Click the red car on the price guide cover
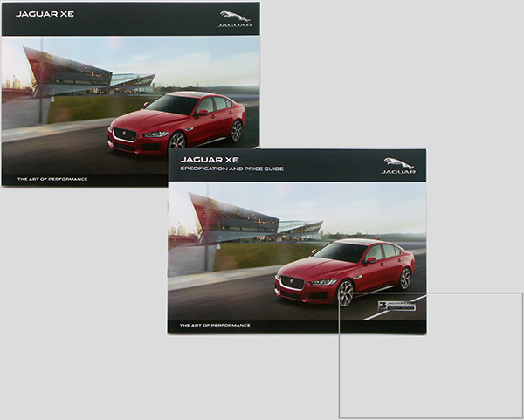The image size is (524, 420). [x=345, y=272]
